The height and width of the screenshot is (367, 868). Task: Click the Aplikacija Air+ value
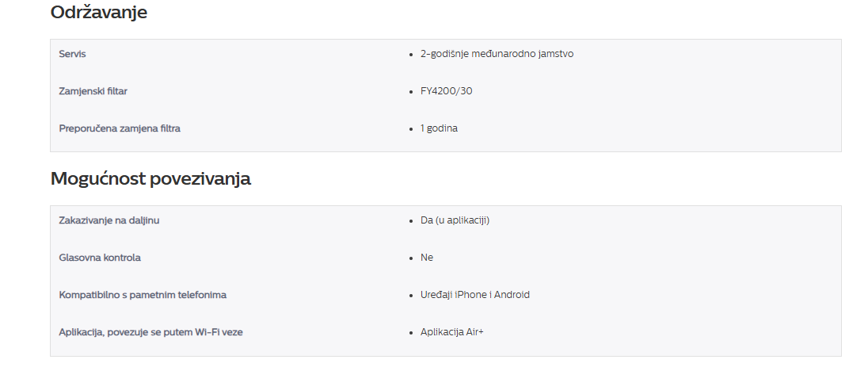coord(452,332)
